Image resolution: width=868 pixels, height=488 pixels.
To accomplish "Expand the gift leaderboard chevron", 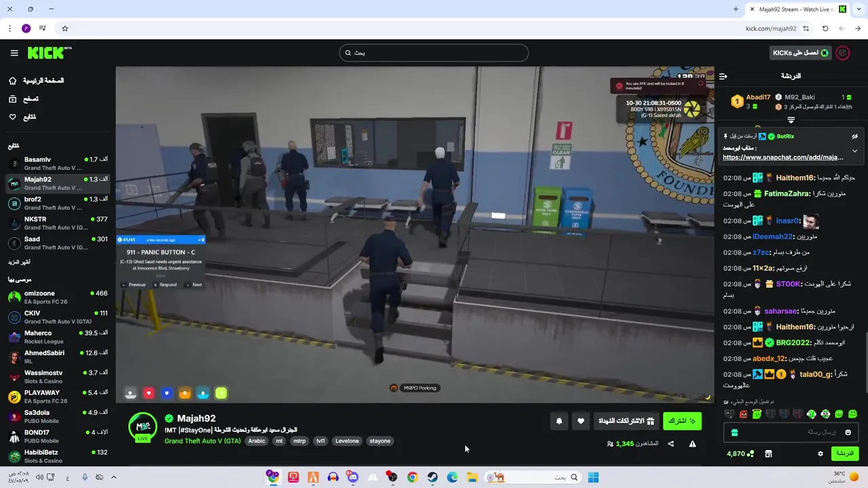I will click(x=791, y=120).
